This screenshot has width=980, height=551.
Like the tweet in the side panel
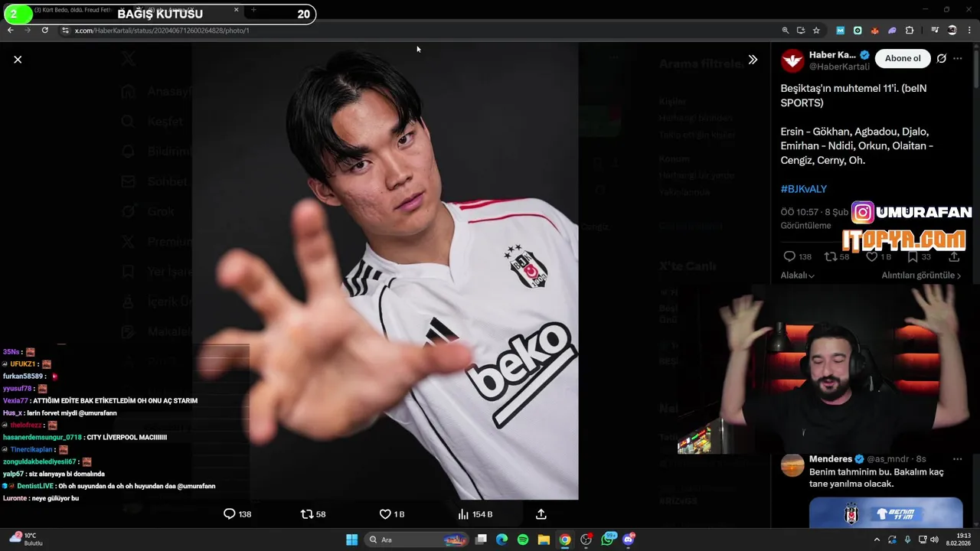point(871,256)
